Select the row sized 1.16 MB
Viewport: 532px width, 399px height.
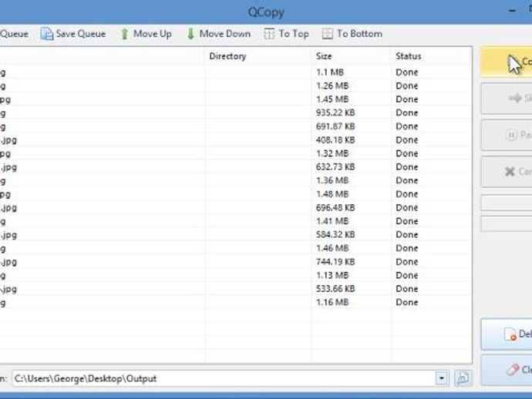[x=236, y=303]
